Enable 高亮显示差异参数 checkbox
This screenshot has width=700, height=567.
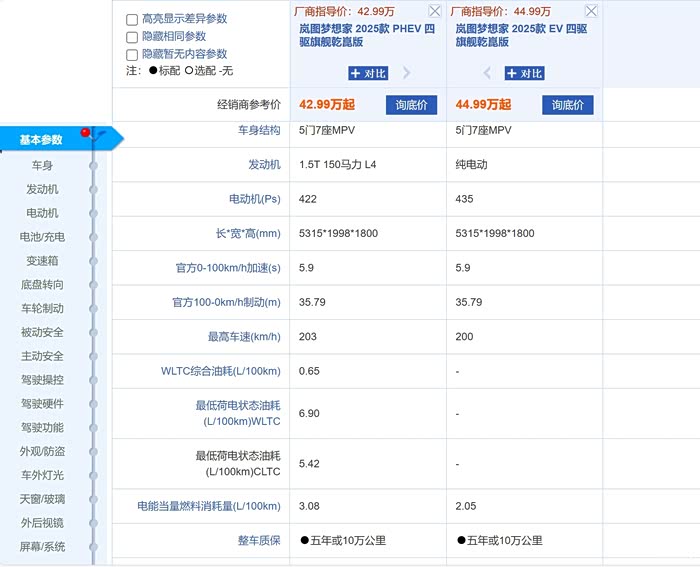[x=132, y=20]
